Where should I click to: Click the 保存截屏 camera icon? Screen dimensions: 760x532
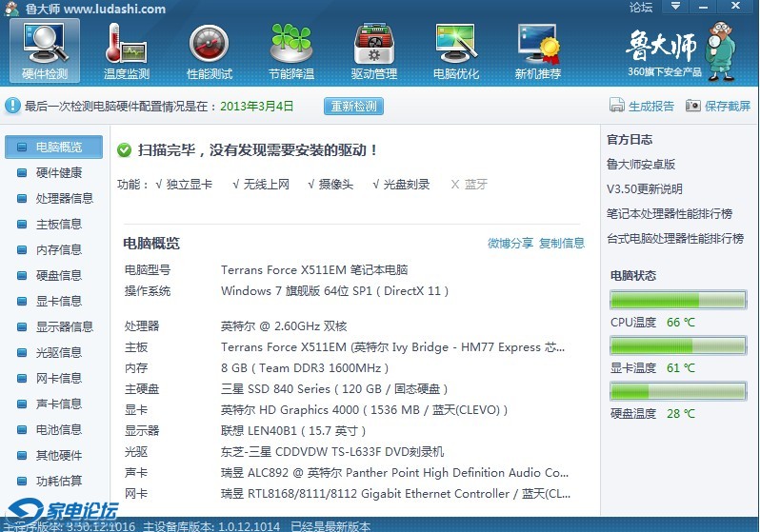point(693,105)
